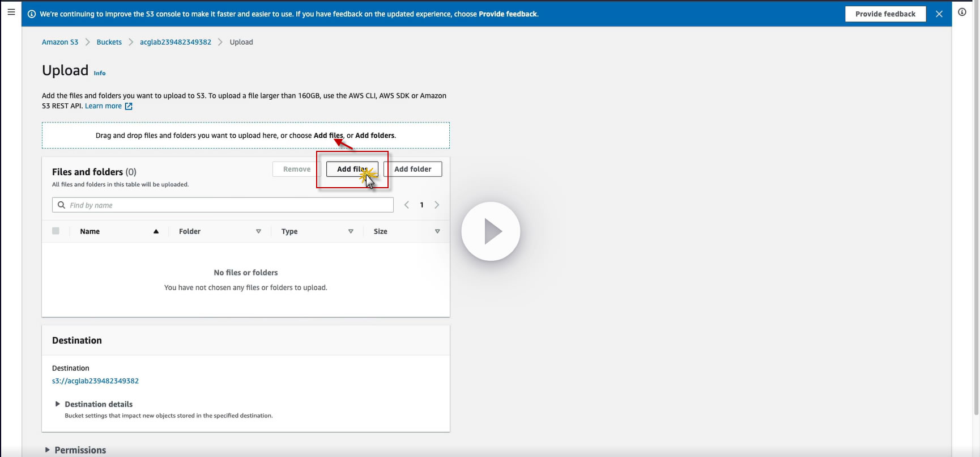
Task: Click the Files and folders heading
Action: [94, 172]
